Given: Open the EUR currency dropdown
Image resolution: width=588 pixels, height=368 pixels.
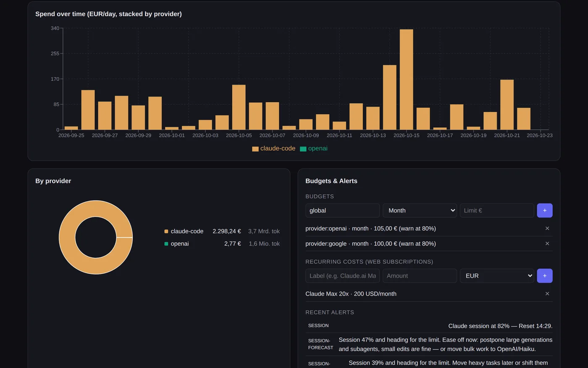Looking at the screenshot, I should tap(497, 276).
